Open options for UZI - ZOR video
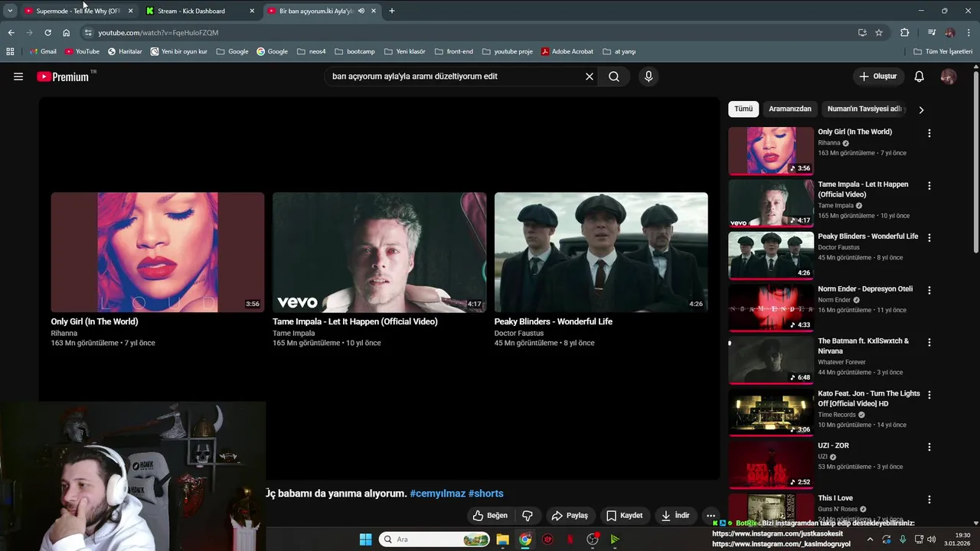This screenshot has height=551, width=980. 929,447
